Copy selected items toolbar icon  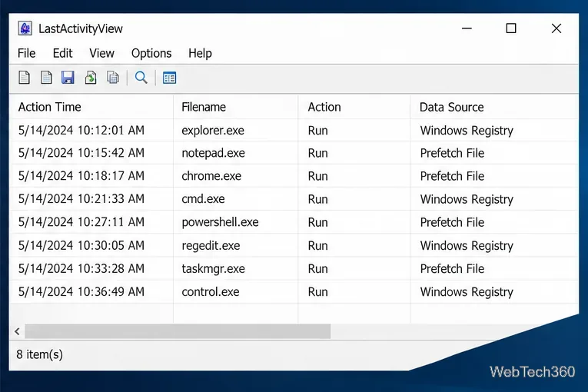point(113,78)
